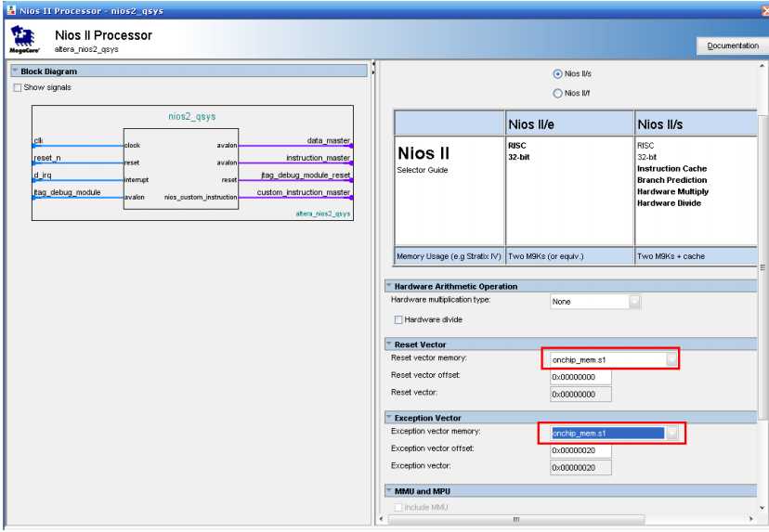
Task: Click the custom_instruction_master port label
Action: pyautogui.click(x=304, y=192)
